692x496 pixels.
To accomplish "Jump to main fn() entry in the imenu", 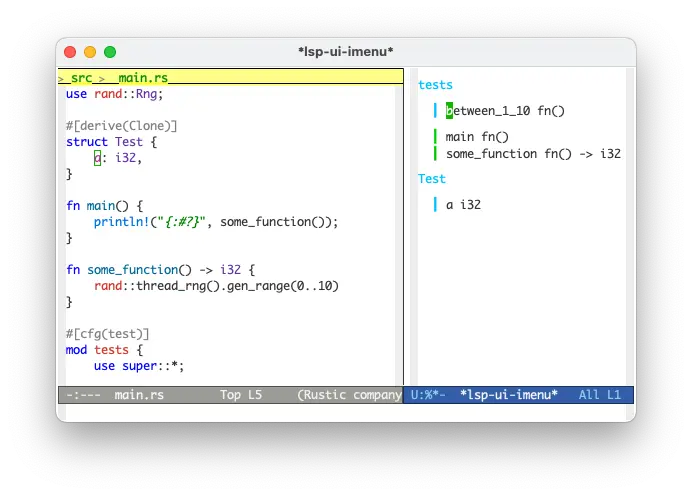I will (x=477, y=137).
